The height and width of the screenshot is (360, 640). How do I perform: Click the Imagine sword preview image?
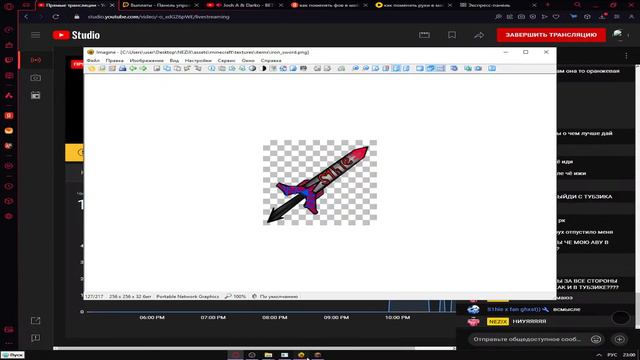[320, 182]
